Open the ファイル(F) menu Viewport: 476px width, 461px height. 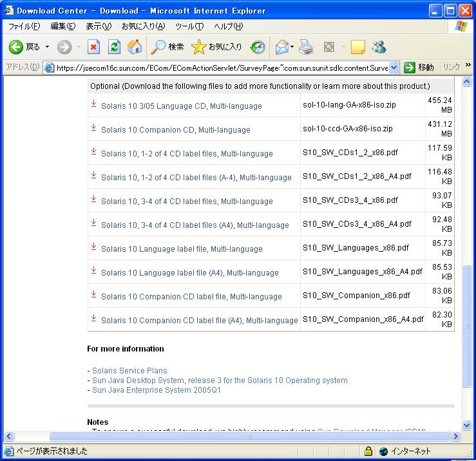[x=24, y=26]
